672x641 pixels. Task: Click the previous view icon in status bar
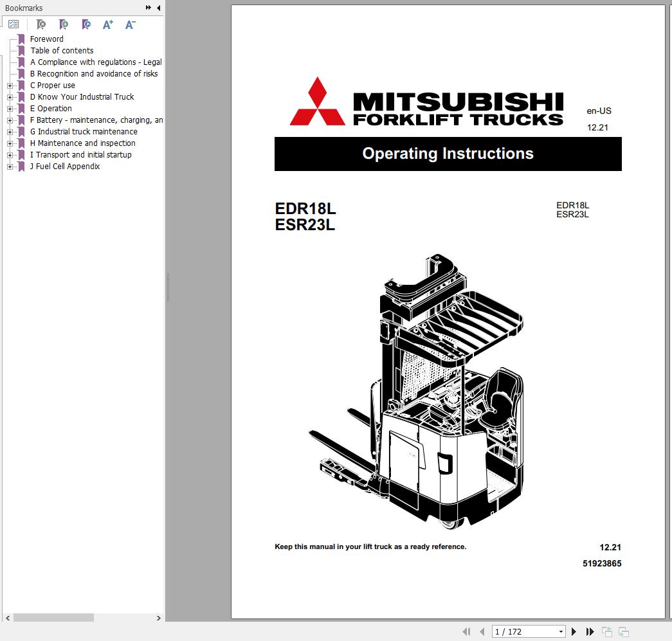coord(607,631)
